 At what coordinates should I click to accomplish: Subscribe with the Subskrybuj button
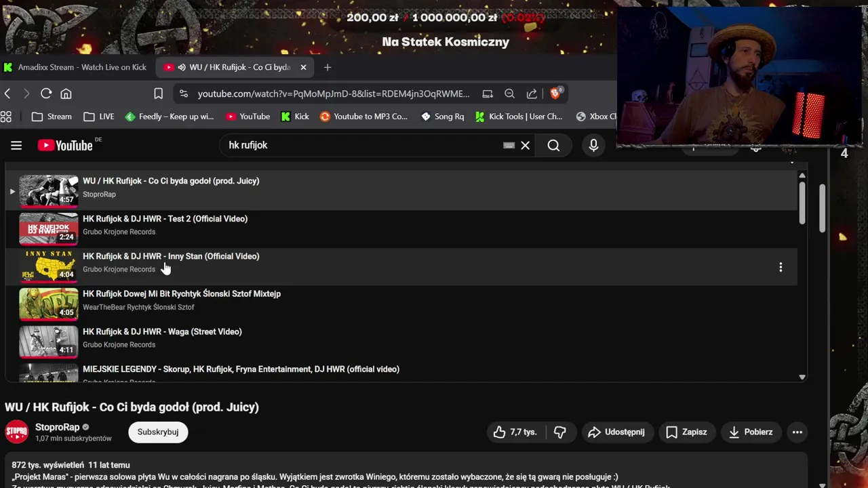pyautogui.click(x=158, y=432)
